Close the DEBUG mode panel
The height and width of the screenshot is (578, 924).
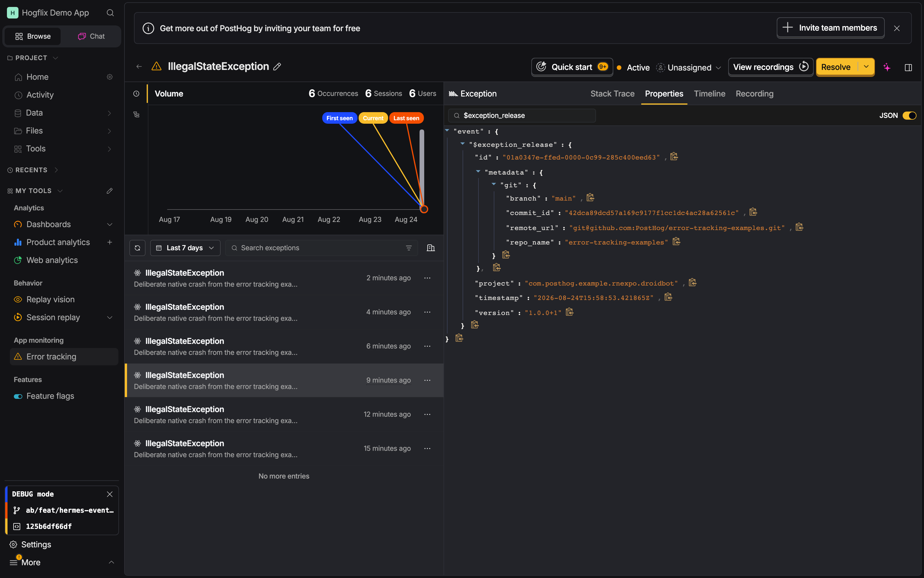coord(110,494)
